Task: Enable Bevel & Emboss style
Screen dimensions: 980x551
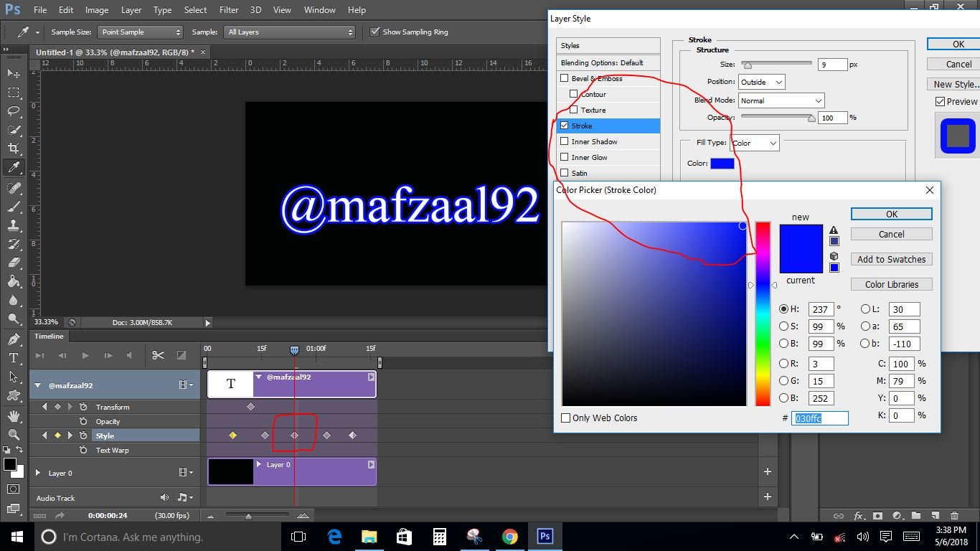Action: point(564,78)
